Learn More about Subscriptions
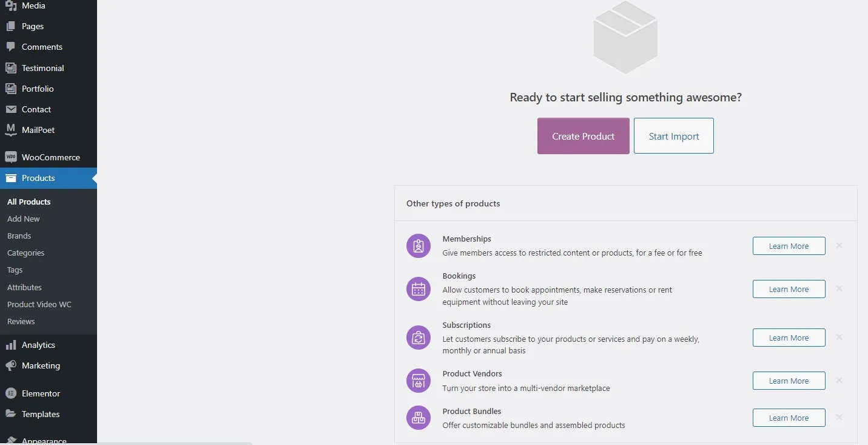Screen dimensions: 868x445 (x=789, y=338)
